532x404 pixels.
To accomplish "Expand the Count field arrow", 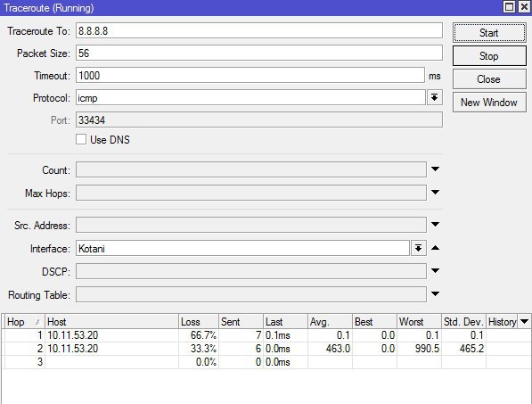I will (x=435, y=169).
